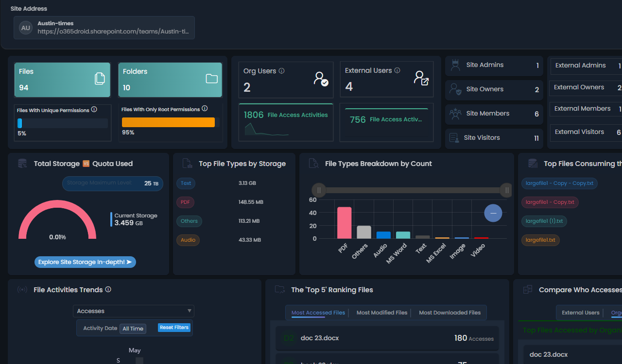
Task: Click the largefile1 - Copy.txt file tag
Action: pyautogui.click(x=550, y=202)
